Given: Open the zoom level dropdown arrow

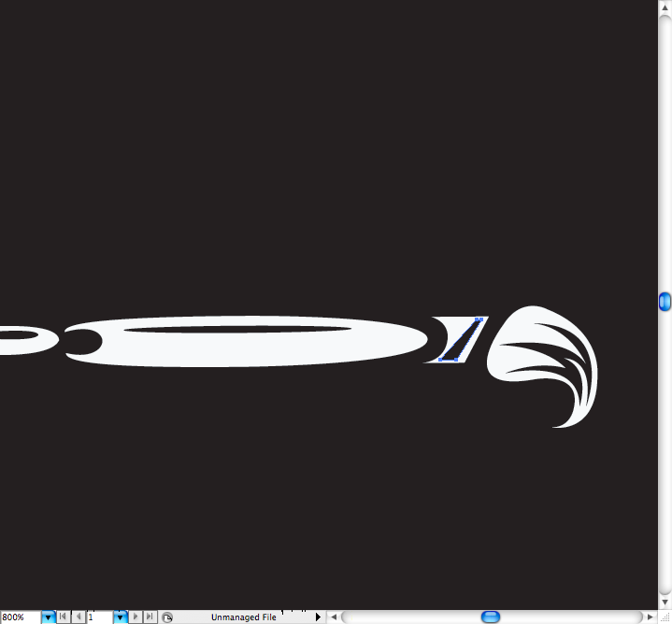Looking at the screenshot, I should 48,617.
